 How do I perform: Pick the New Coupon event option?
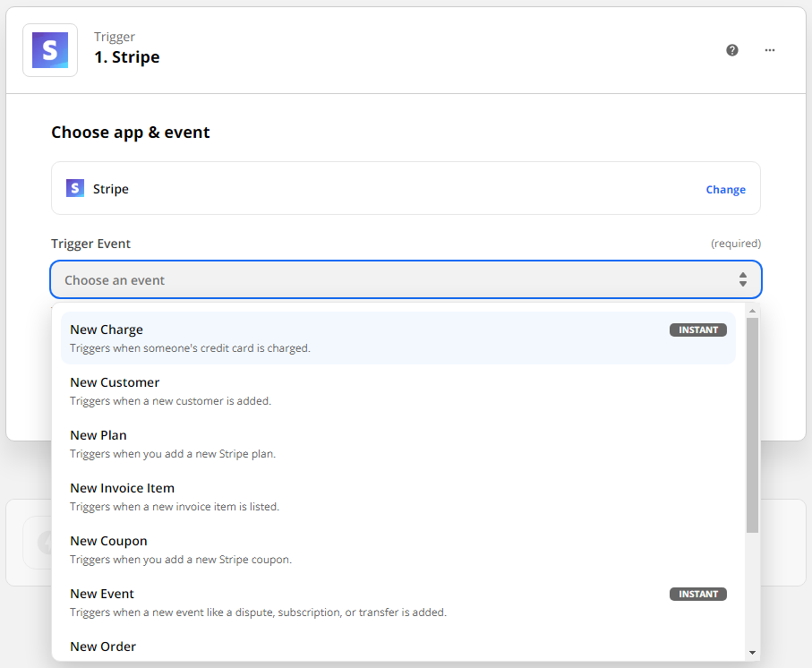pos(108,541)
